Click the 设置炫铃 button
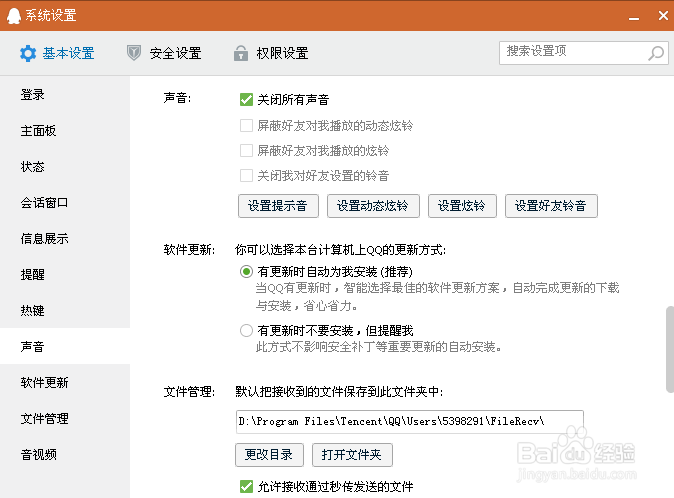 (462, 206)
